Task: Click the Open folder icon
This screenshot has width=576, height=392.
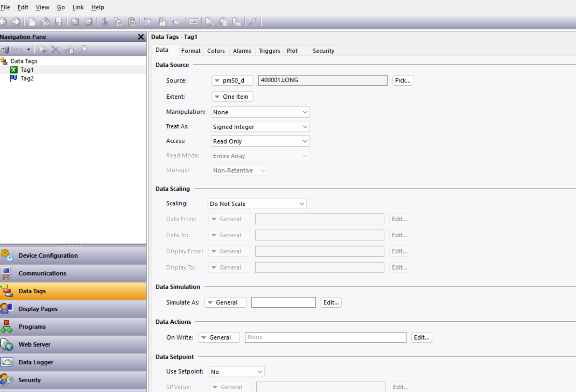Action: coord(46,22)
